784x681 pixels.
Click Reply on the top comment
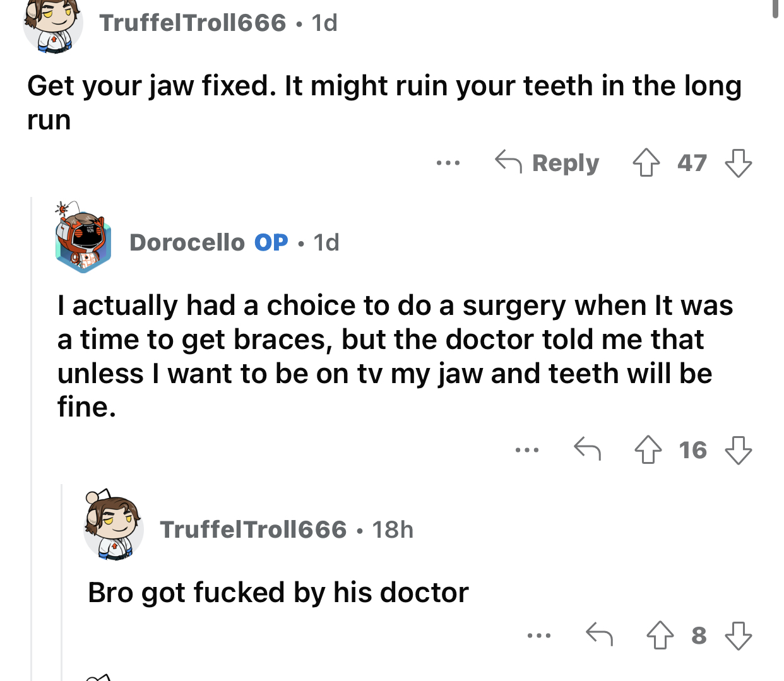547,163
